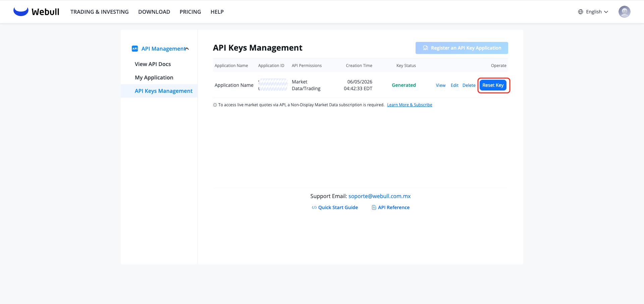Select API Keys Management in sidebar
The width and height of the screenshot is (644, 304).
point(159,91)
